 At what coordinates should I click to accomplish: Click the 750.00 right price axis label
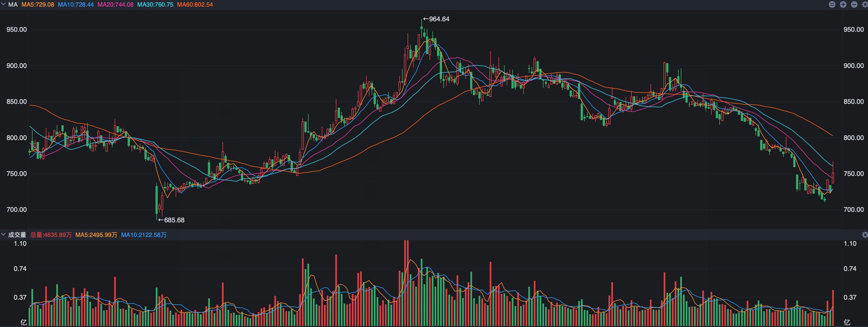pyautogui.click(x=853, y=173)
